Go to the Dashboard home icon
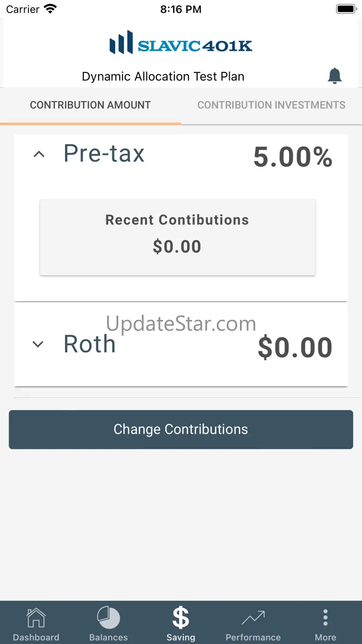 pyautogui.click(x=36, y=618)
